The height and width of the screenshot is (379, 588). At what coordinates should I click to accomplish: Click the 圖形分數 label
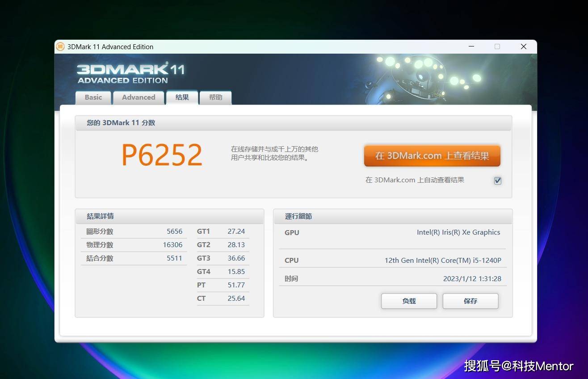tap(100, 232)
